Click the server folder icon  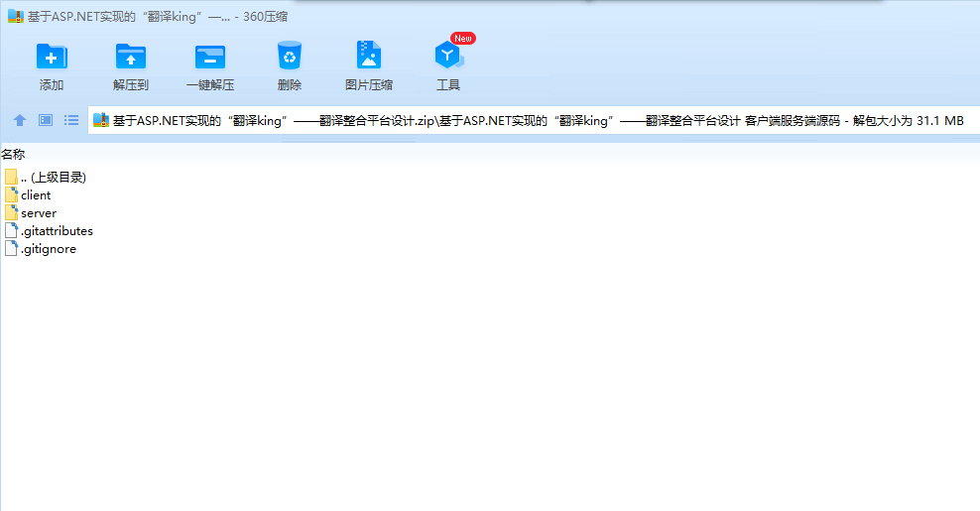coord(11,212)
